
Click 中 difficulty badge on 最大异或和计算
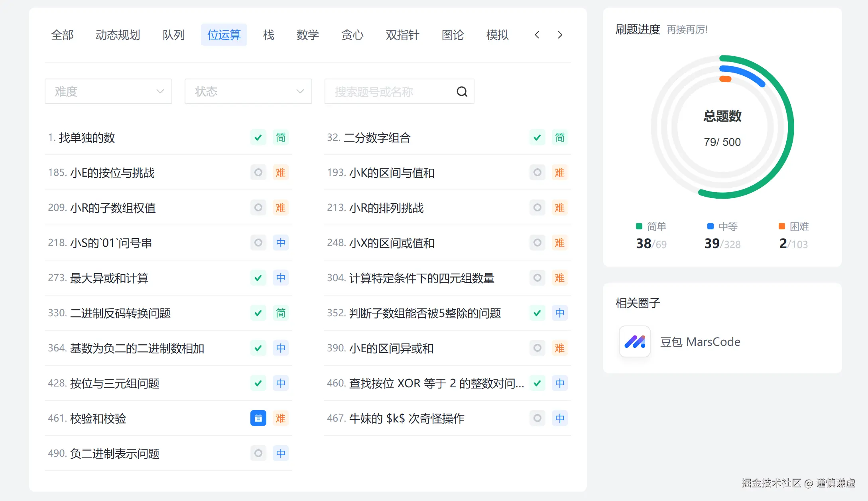[x=280, y=278]
